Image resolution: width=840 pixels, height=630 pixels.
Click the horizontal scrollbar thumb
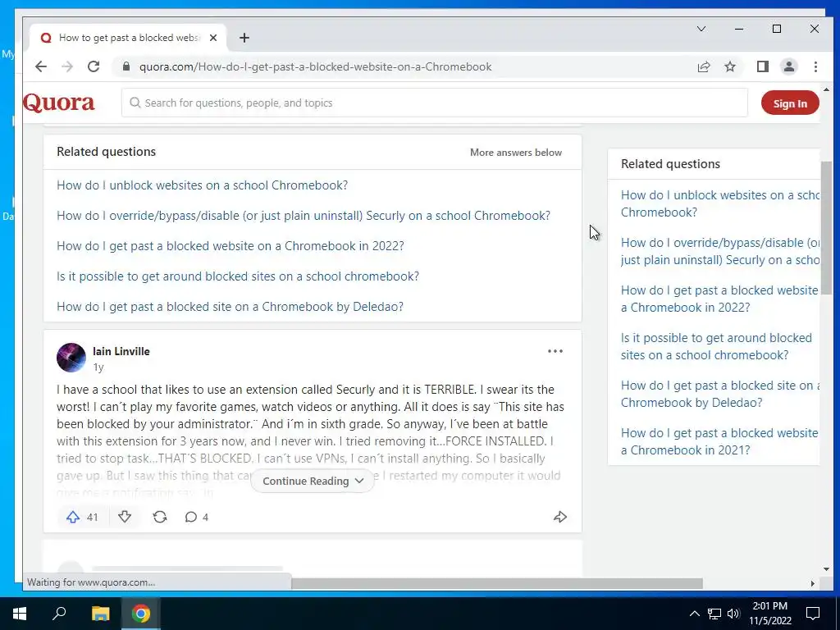coord(496,583)
